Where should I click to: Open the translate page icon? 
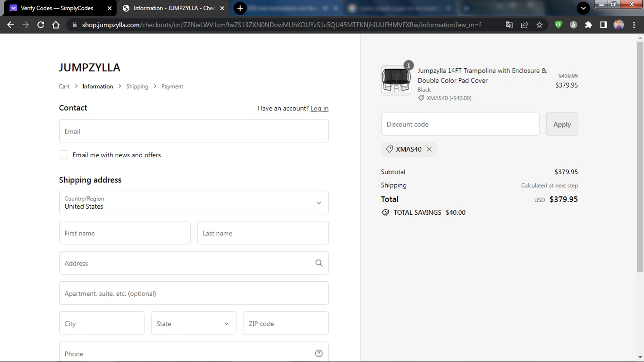pyautogui.click(x=509, y=25)
